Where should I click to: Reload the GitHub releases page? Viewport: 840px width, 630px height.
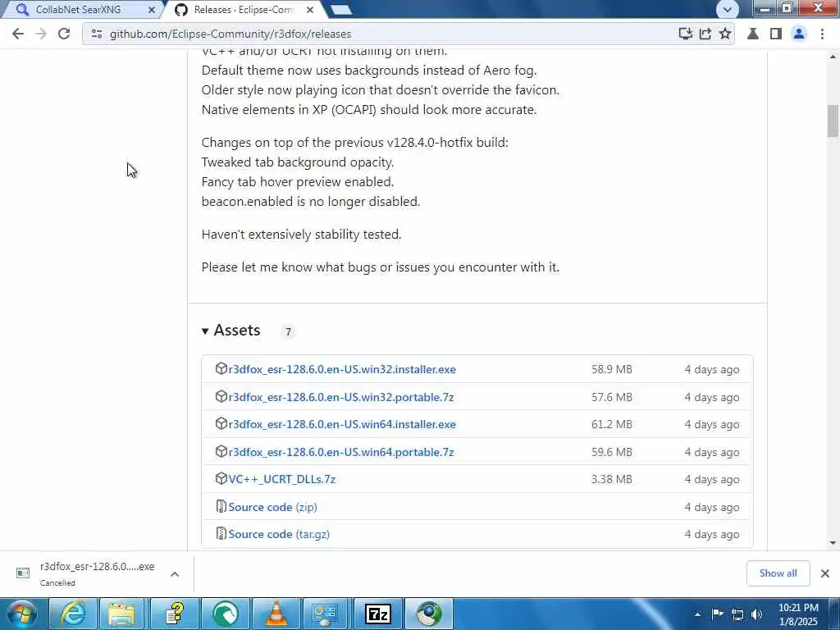pos(64,34)
